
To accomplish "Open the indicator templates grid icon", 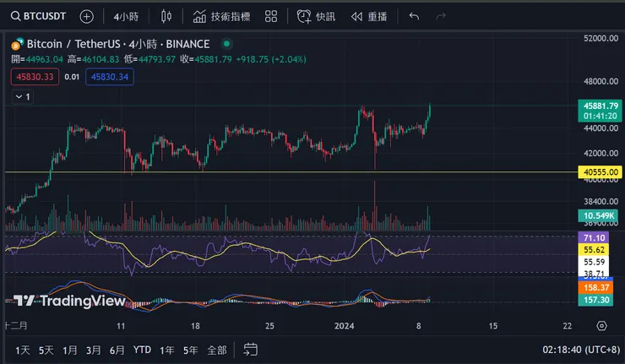I will (271, 16).
